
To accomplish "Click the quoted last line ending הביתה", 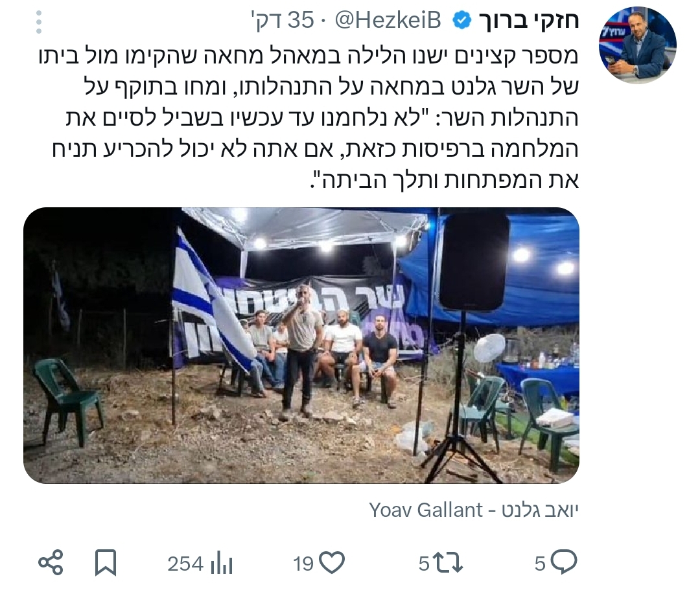I will (x=445, y=180).
